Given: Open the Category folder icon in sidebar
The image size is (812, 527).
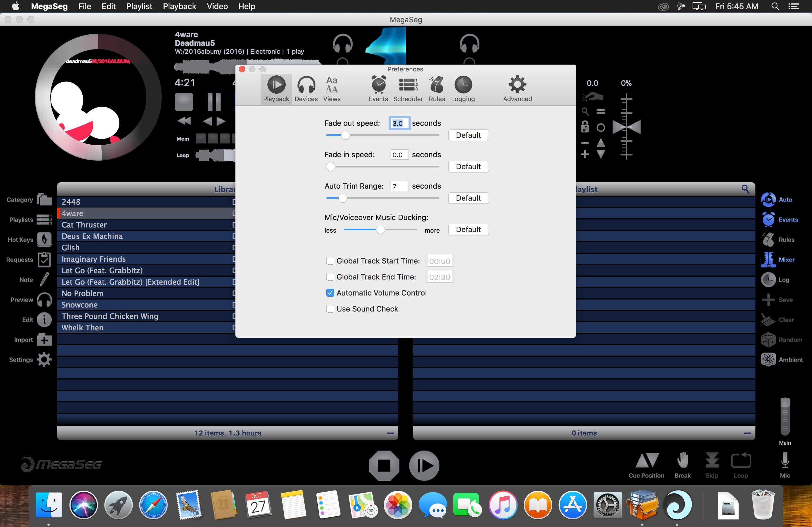Looking at the screenshot, I should [44, 200].
